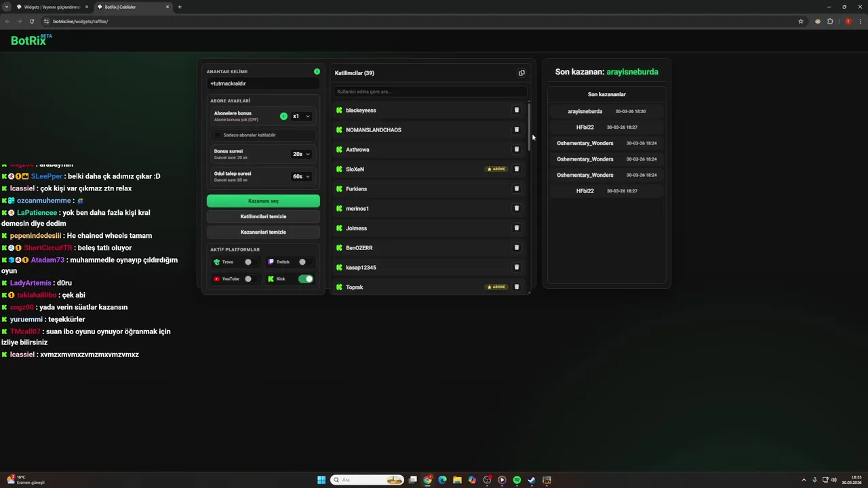
Task: Open the browser extensions puzzle icon
Action: [830, 21]
